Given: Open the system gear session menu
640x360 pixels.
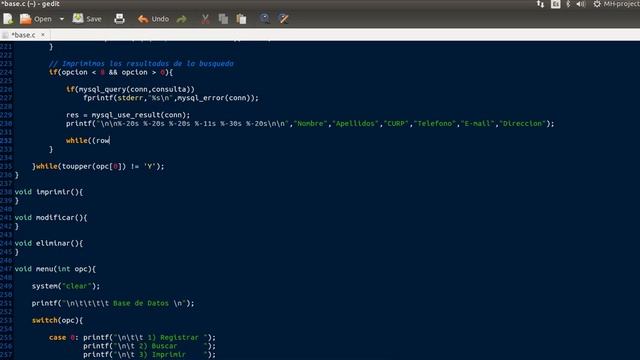Looking at the screenshot, I should point(597,4).
